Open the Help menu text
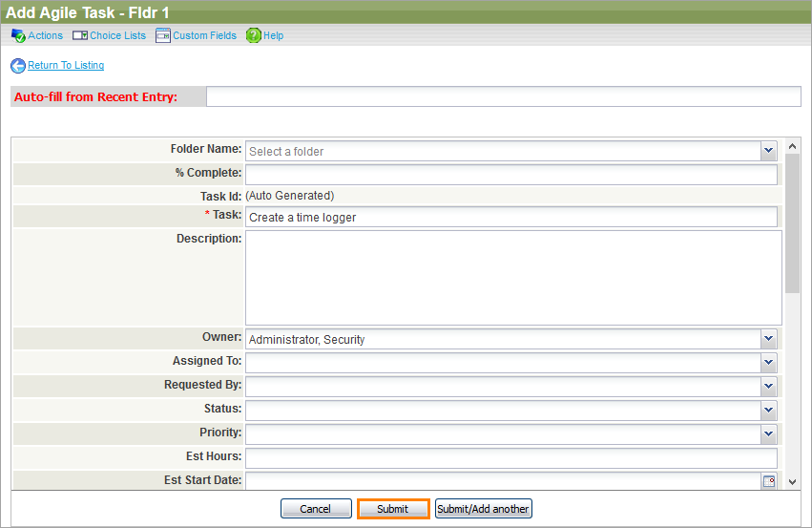 [x=274, y=35]
